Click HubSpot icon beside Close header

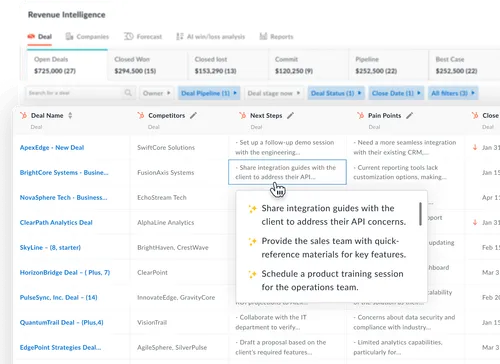click(x=475, y=116)
